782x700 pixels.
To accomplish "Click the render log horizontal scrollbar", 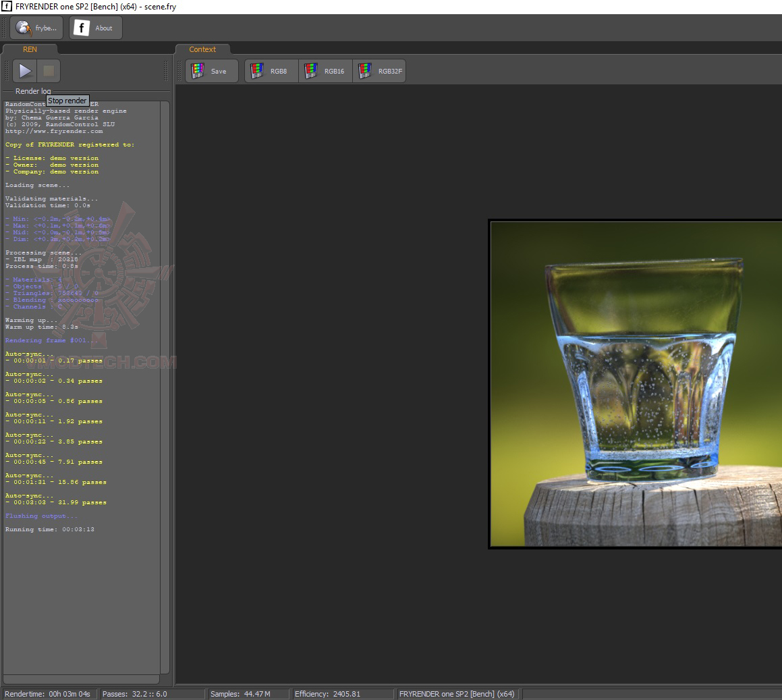I will (x=81, y=679).
